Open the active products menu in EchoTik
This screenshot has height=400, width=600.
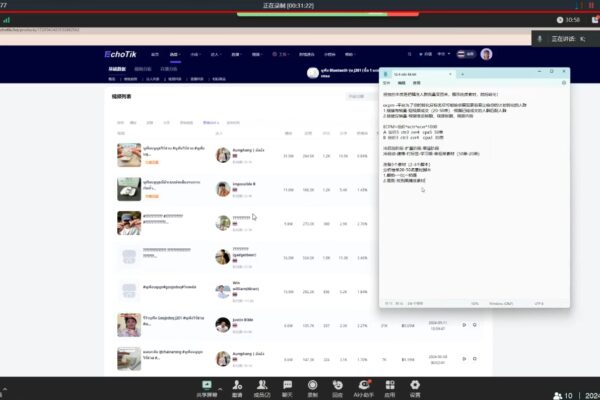tap(175, 54)
